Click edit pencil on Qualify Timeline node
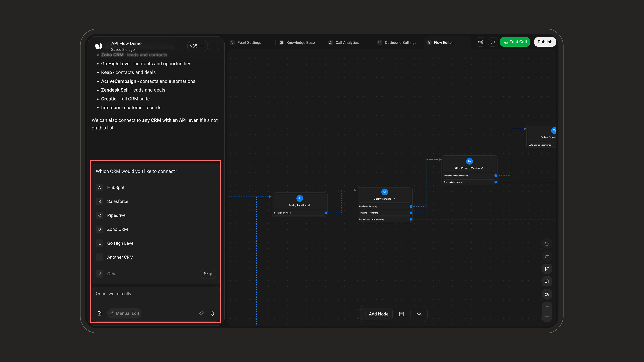Screen dimensions: 644x362 [394, 199]
